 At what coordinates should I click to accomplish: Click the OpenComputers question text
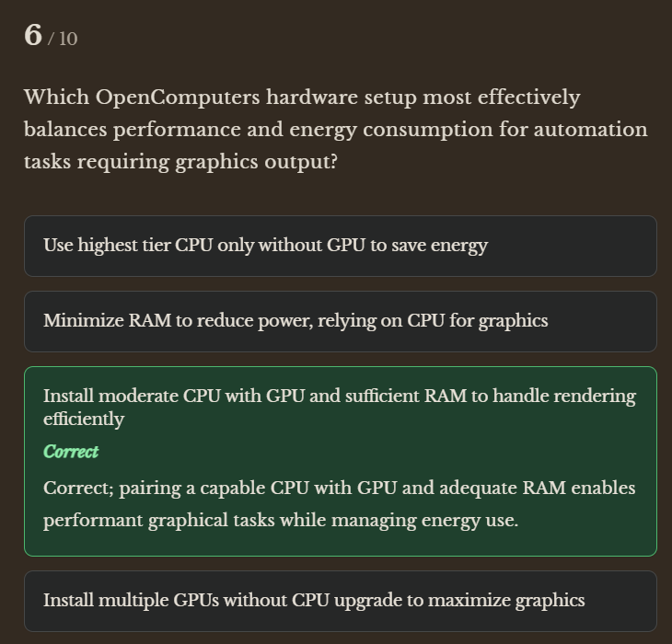click(x=335, y=129)
